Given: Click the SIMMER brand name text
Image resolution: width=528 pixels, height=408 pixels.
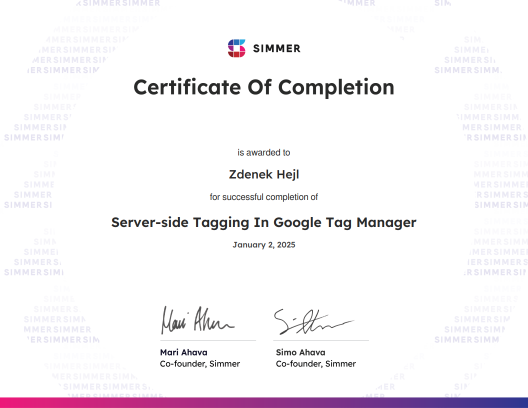Looking at the screenshot, I should [277, 48].
